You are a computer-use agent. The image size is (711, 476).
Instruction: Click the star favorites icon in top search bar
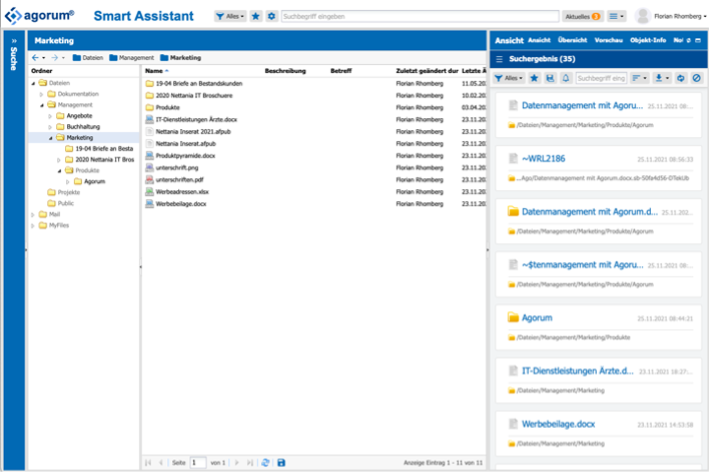pyautogui.click(x=256, y=17)
